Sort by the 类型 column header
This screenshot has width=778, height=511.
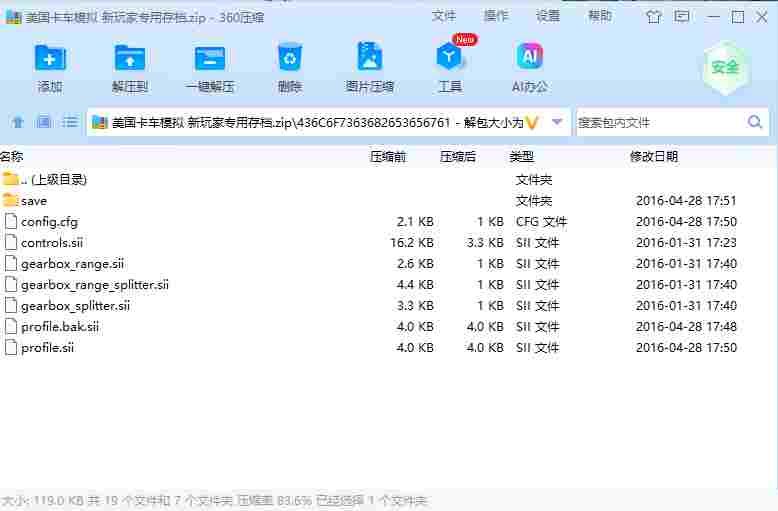coord(521,157)
